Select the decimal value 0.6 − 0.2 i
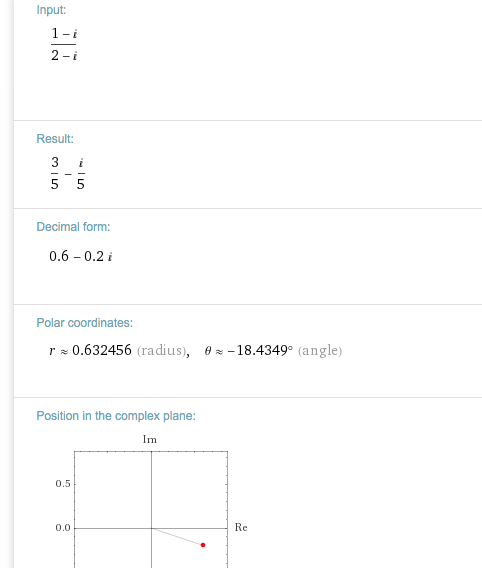 [x=80, y=256]
